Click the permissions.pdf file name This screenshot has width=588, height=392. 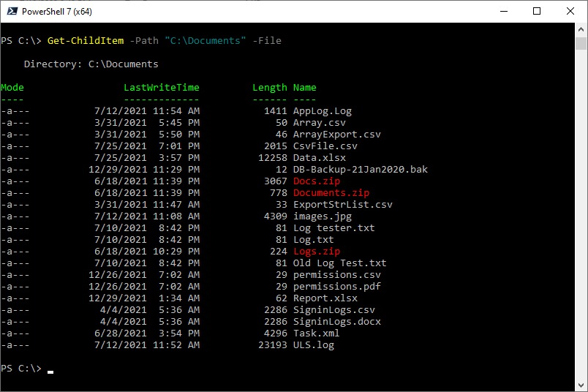coord(336,287)
